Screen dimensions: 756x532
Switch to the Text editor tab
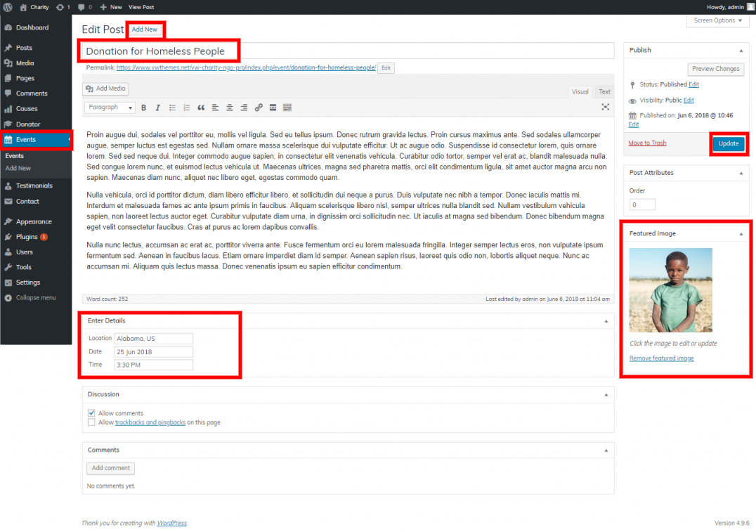pos(604,92)
